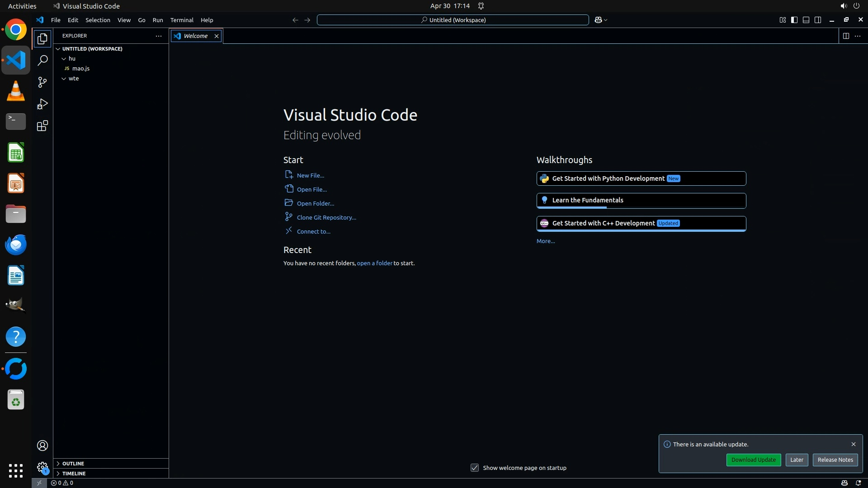Viewport: 868px width, 488px height.
Task: Open Run and Debug view icon
Action: [42, 104]
